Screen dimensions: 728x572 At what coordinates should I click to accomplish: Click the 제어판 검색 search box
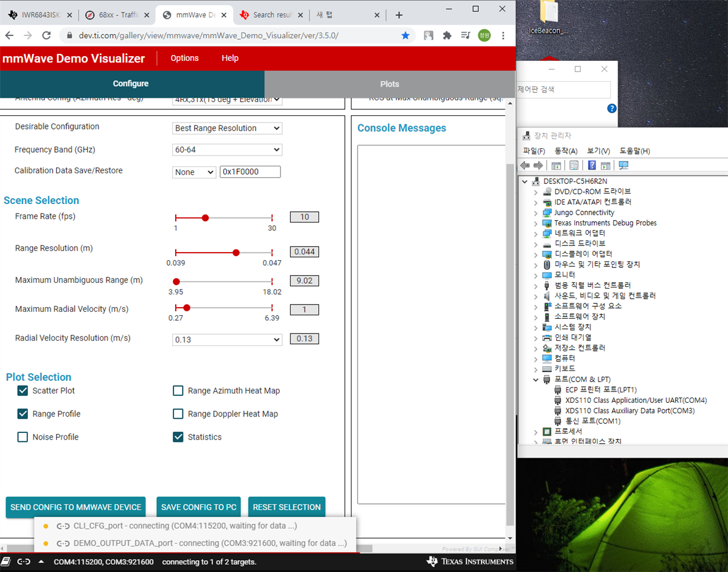[563, 90]
